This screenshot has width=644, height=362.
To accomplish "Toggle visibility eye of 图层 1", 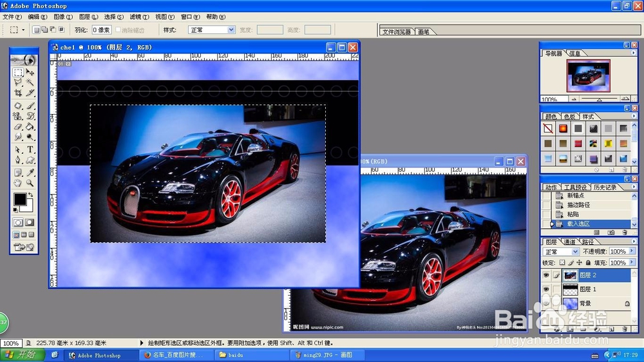I will (x=546, y=289).
